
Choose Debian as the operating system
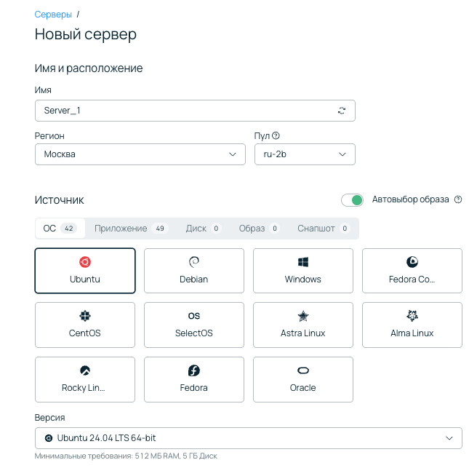(x=194, y=271)
